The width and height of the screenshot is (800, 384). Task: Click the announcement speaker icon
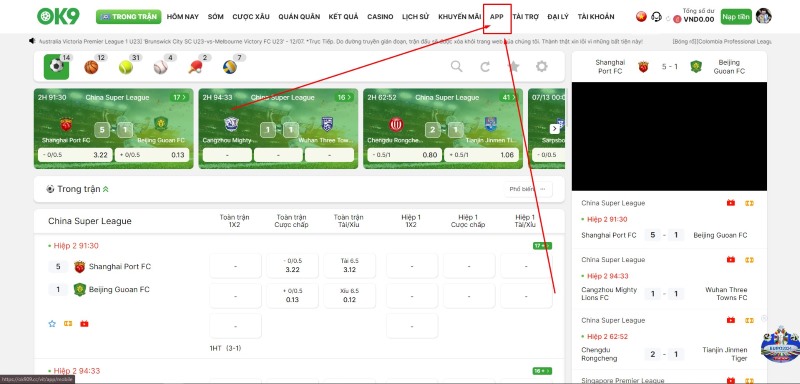(x=32, y=41)
